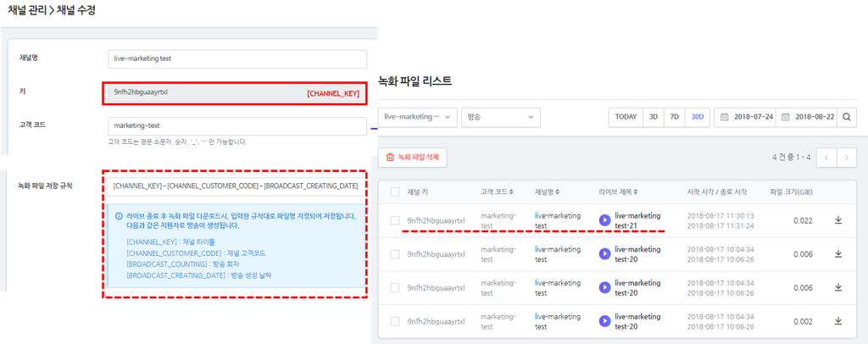Focus the 녹화 파일 저장 규칙 field
Screen dimensions: 868x344
point(233,186)
